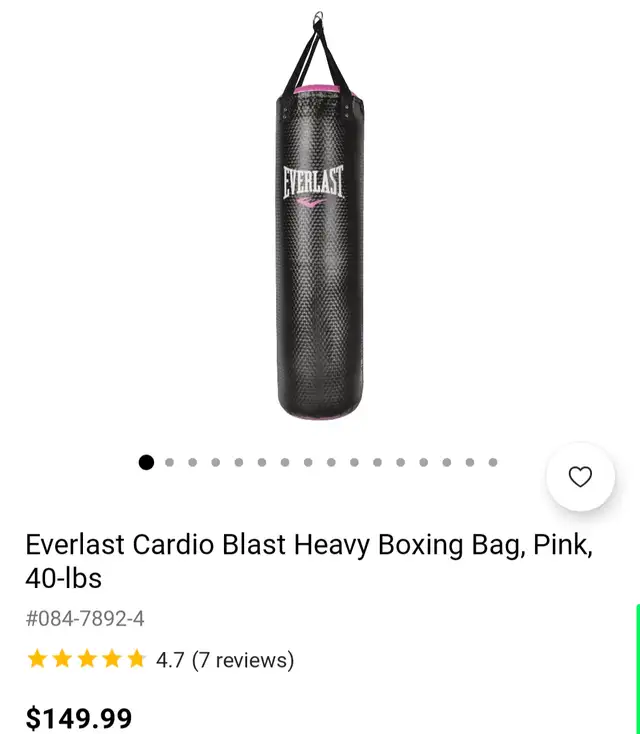Open the 7 reviews link
The height and width of the screenshot is (734, 640).
(x=243, y=660)
